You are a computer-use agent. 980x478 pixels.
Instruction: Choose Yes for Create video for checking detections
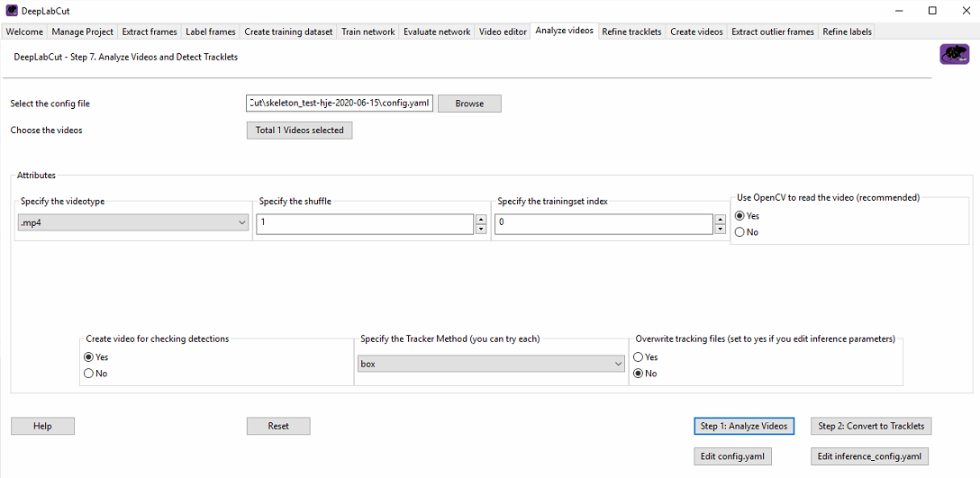coord(88,357)
